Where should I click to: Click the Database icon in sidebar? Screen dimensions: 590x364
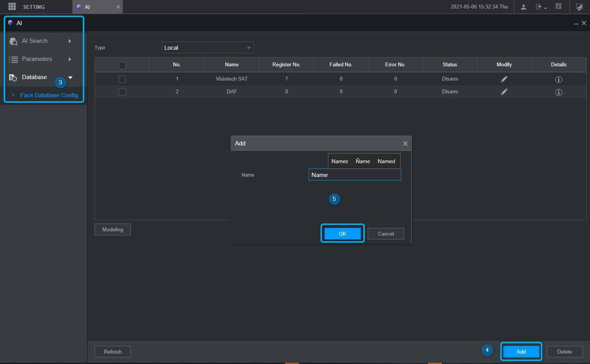tap(13, 78)
